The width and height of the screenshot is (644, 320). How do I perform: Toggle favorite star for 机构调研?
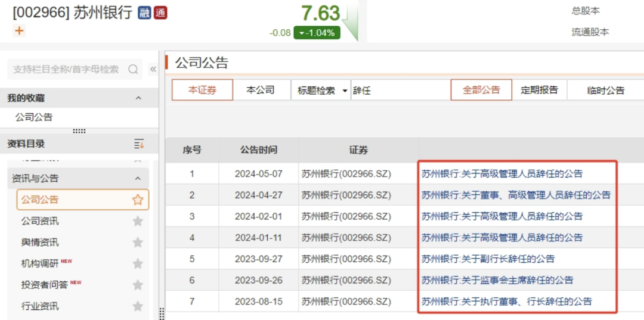coord(138,263)
